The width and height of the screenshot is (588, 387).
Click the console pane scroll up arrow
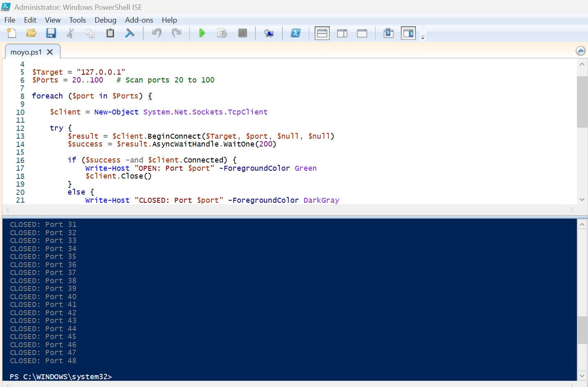(x=582, y=224)
